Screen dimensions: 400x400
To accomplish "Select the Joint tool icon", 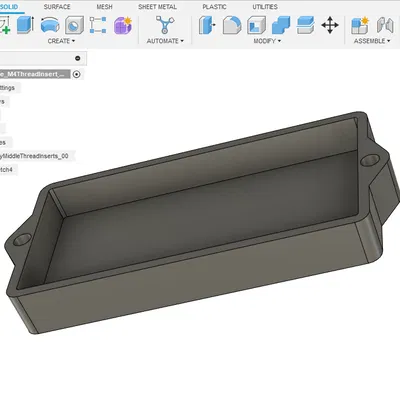I will coord(385,25).
